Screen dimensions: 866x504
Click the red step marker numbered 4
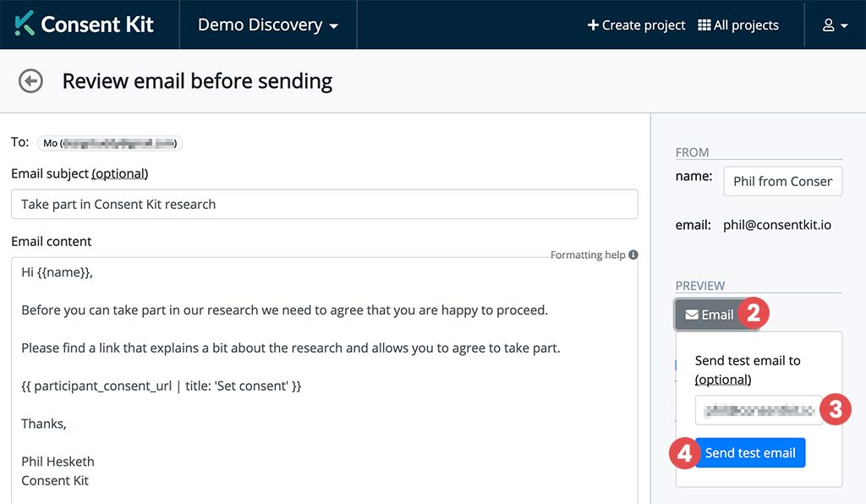tap(683, 452)
